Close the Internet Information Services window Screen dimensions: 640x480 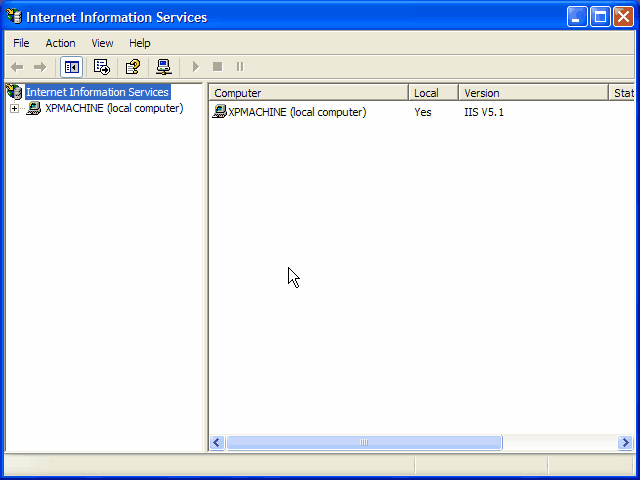point(623,17)
